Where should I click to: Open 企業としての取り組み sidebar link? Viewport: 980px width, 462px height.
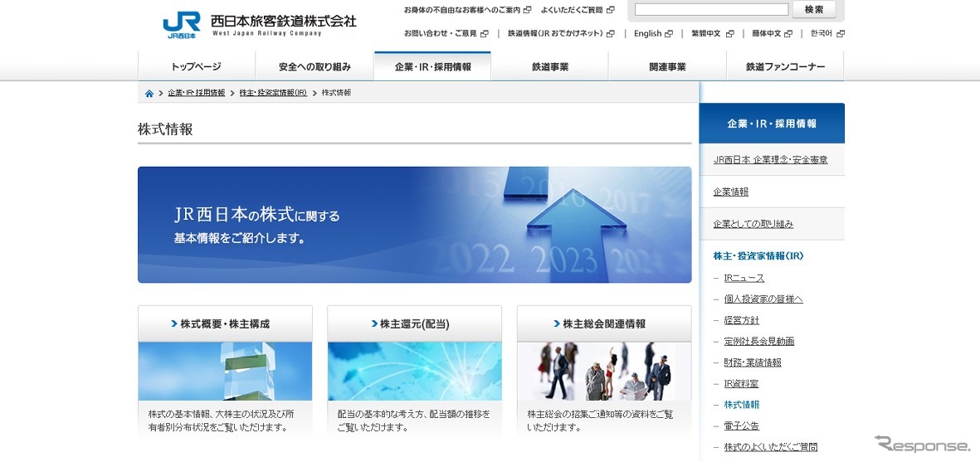(x=753, y=224)
